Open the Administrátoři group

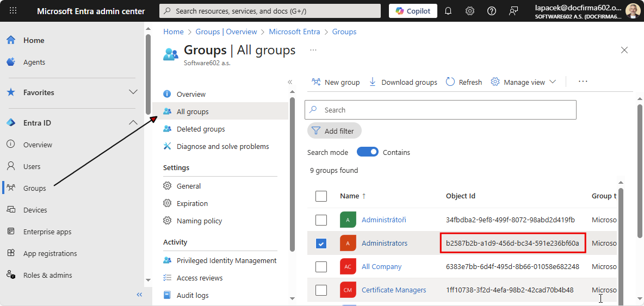tap(384, 220)
